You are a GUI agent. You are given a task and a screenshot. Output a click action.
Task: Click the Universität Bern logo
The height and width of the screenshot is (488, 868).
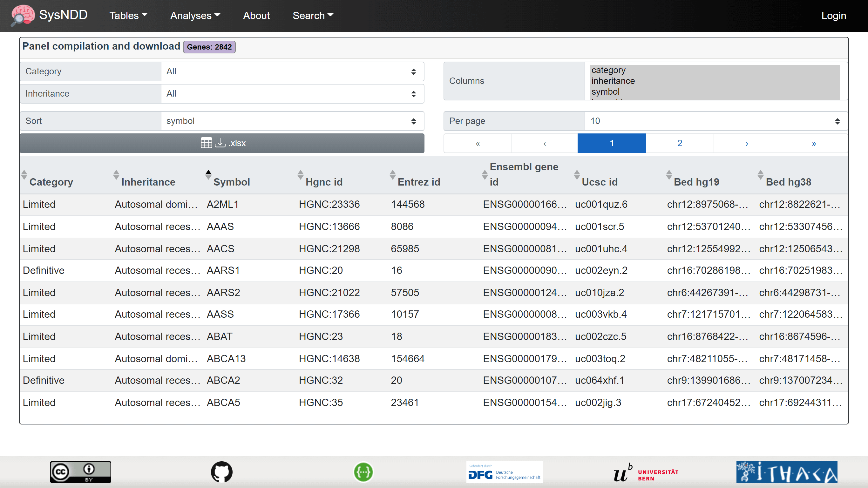coord(646,472)
